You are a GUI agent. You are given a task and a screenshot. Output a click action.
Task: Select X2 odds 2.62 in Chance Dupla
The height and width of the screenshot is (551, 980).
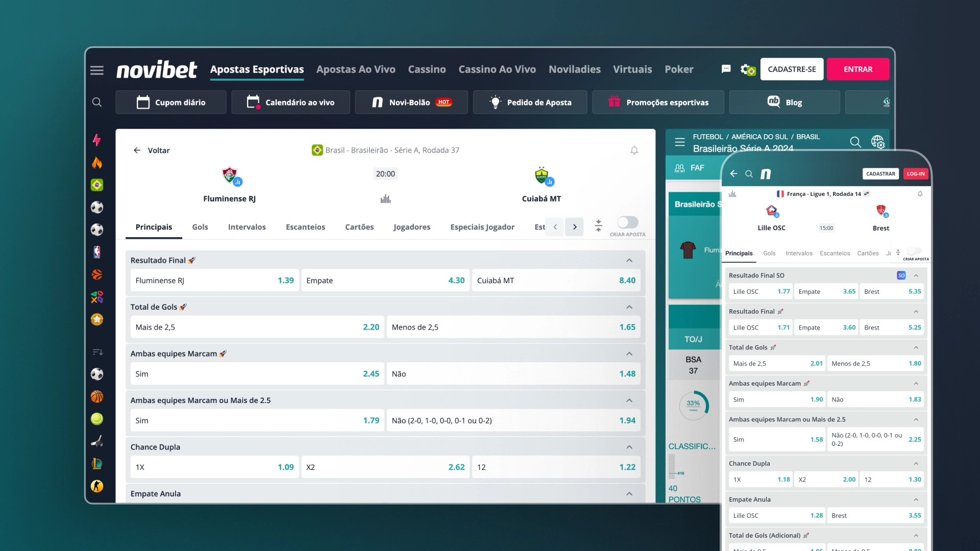(x=385, y=467)
